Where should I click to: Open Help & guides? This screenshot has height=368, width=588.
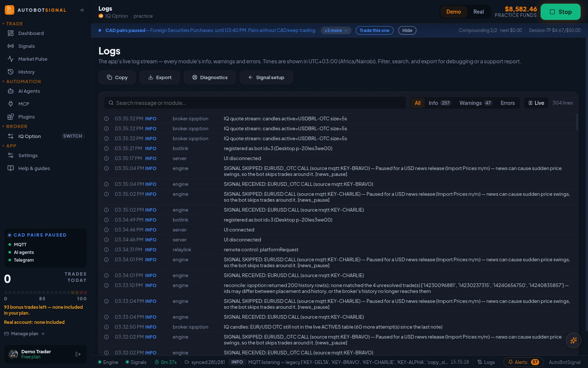pyautogui.click(x=46, y=168)
